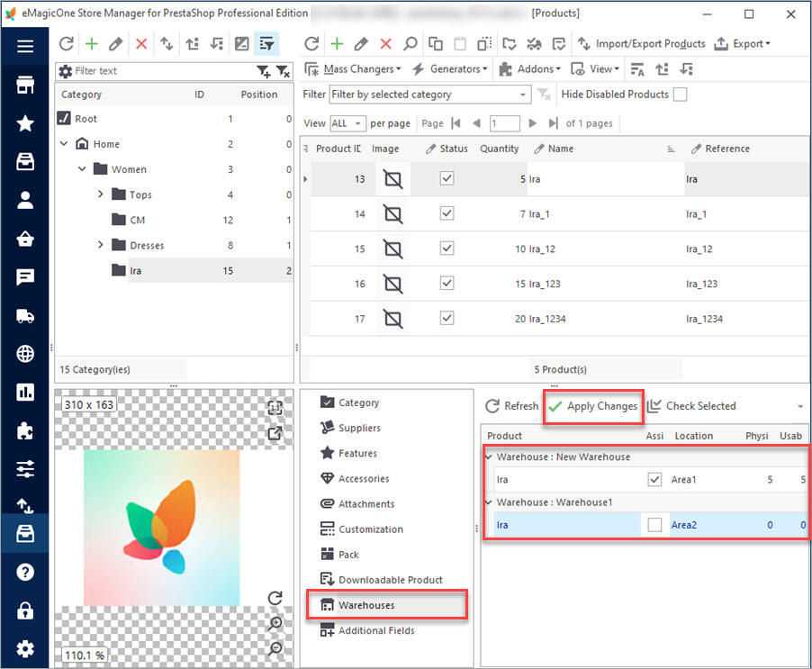Select the Ira category in tree
This screenshot has height=669, width=812.
tap(135, 270)
